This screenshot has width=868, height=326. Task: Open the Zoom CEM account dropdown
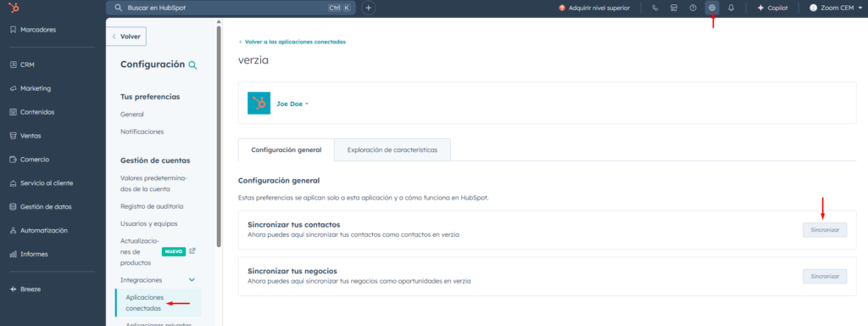coord(836,8)
